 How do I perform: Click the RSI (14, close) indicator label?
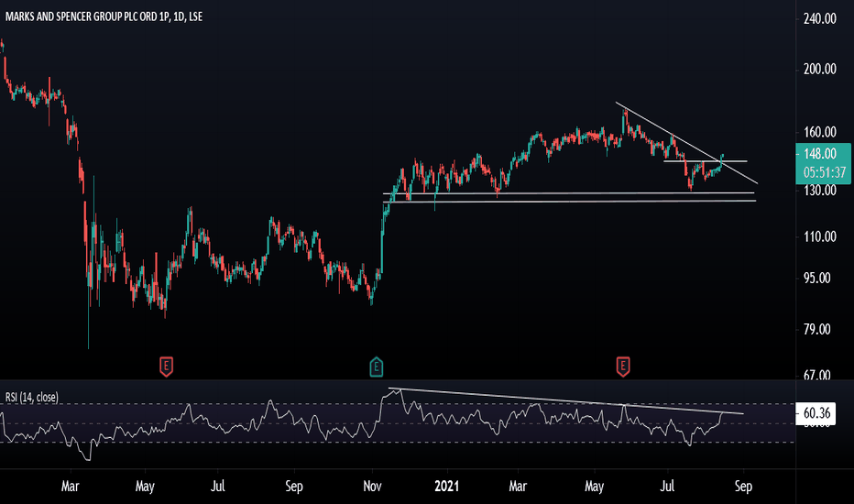tap(31, 397)
